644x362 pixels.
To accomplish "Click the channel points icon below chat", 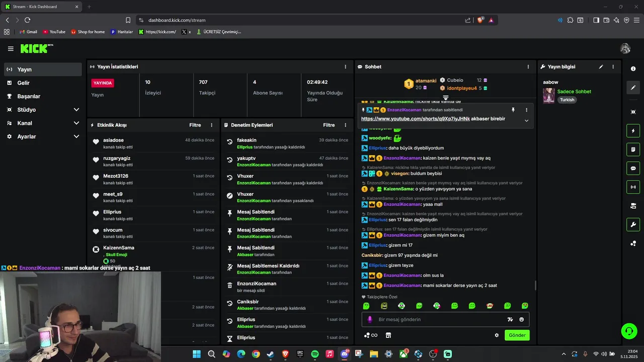I will (x=371, y=335).
